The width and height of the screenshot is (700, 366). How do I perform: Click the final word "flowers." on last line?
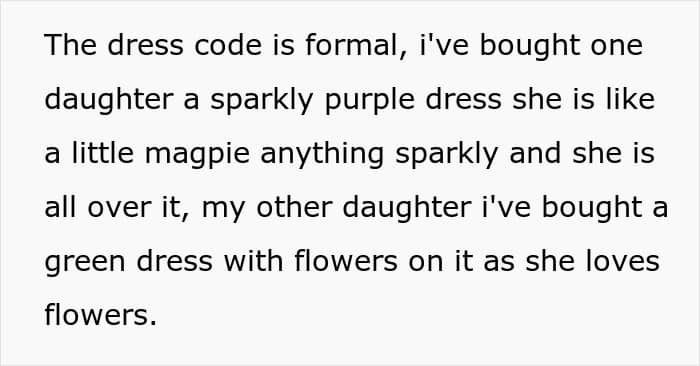coord(100,316)
